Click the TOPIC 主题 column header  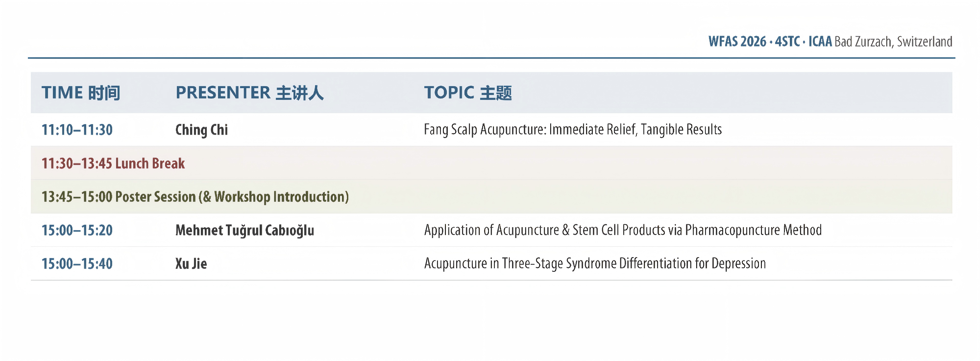[468, 93]
